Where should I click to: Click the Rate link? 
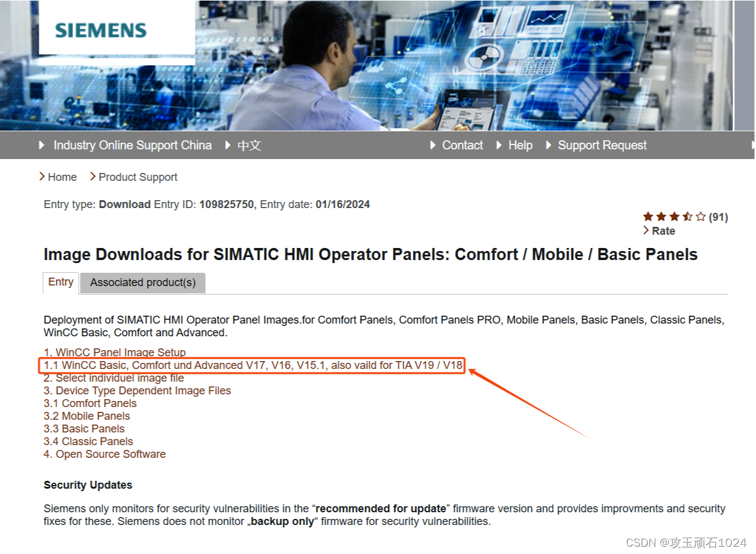pos(663,231)
